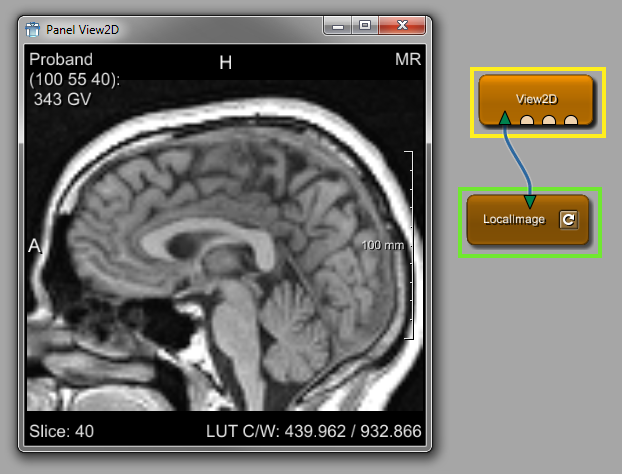This screenshot has height=474, width=622.
Task: Maximize the Panel View2D window
Action: click(x=365, y=25)
